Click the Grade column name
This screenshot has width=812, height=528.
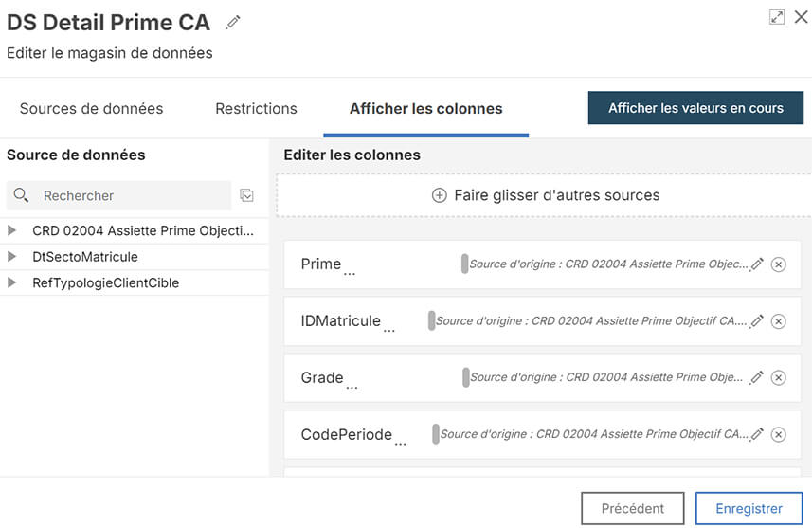pos(322,377)
